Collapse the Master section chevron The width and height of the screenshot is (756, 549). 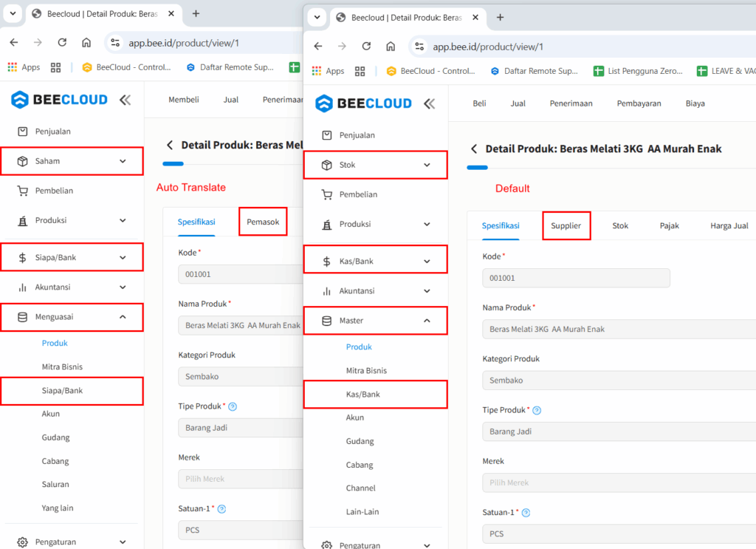[x=427, y=321]
